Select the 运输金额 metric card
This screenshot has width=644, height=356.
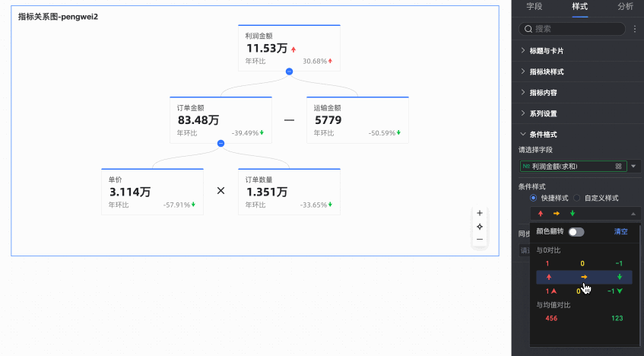pos(357,120)
